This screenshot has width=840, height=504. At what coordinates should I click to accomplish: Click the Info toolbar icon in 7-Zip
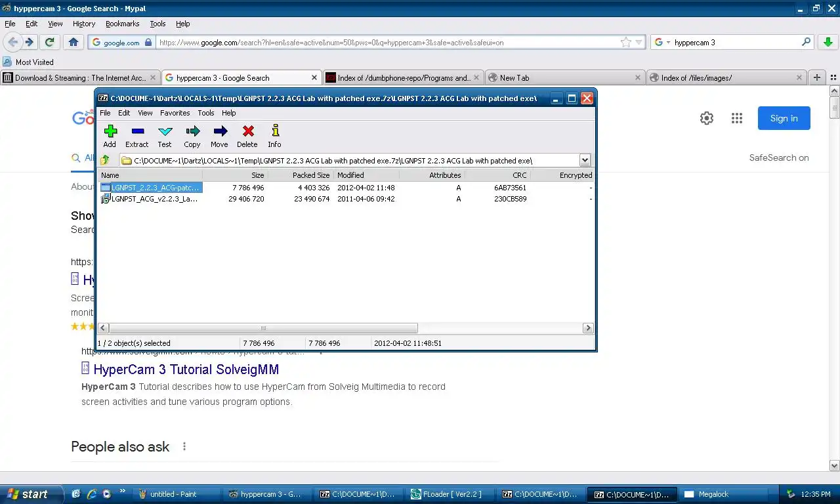coord(274,136)
